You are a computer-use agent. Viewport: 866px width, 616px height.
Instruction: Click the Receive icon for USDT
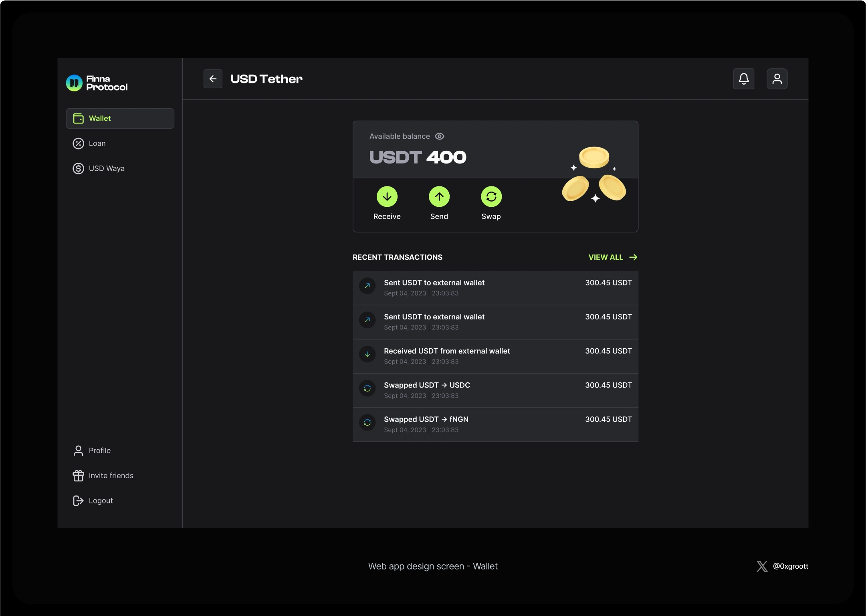click(x=387, y=197)
